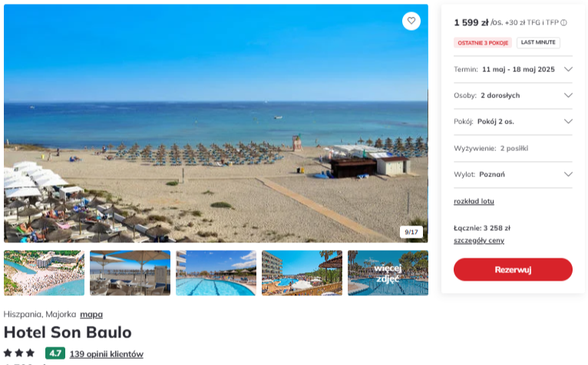The image size is (588, 365).
Task: Open the szczegóły ceny link
Action: (479, 241)
